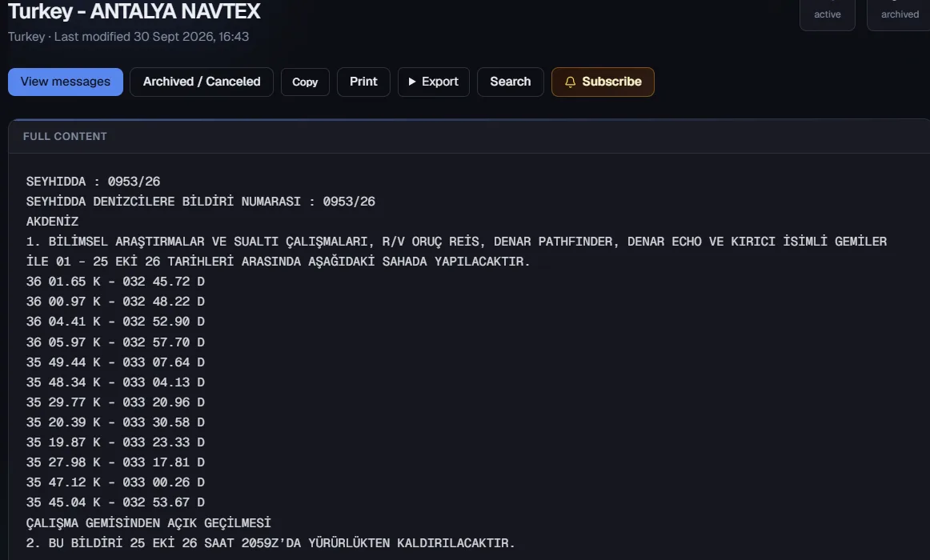Screen dimensions: 930x560
Task: Click the Turkey - ANTALYA NAVTEX title
Action: tap(134, 11)
